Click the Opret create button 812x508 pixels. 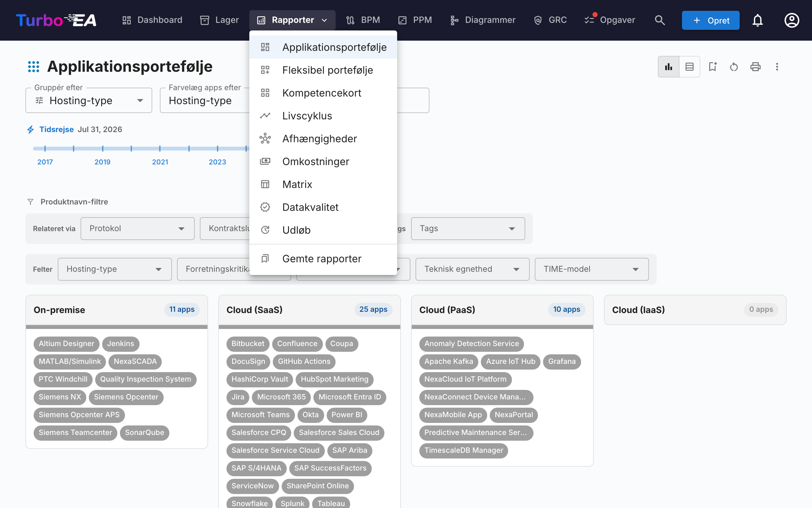tap(711, 21)
